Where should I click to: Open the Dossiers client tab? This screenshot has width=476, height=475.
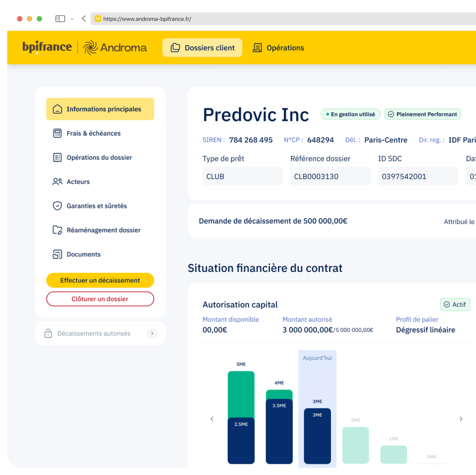click(x=202, y=48)
